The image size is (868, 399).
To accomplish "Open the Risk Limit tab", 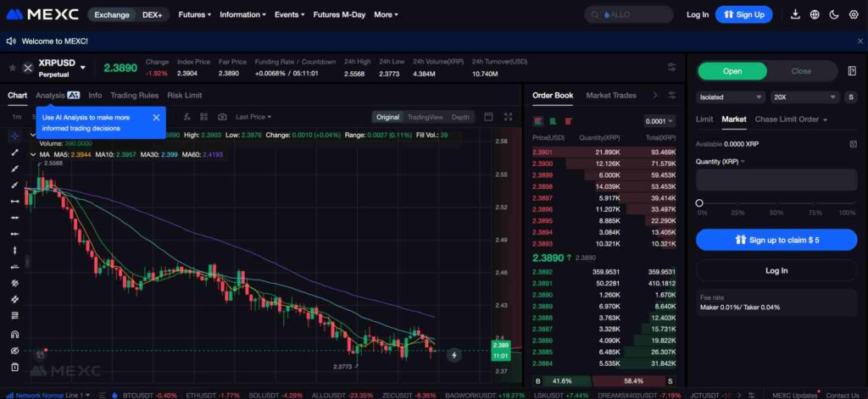I will (x=184, y=95).
